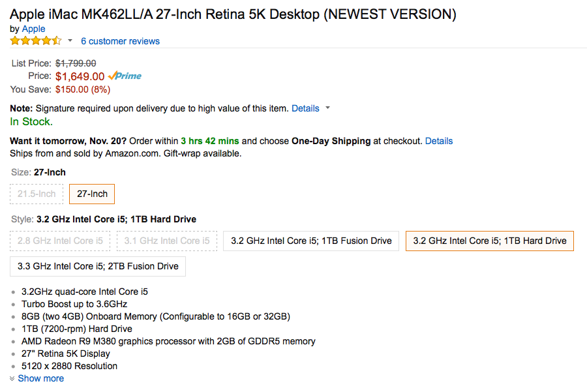Click the Show more chevron icon
587x392 pixels.
[12, 378]
